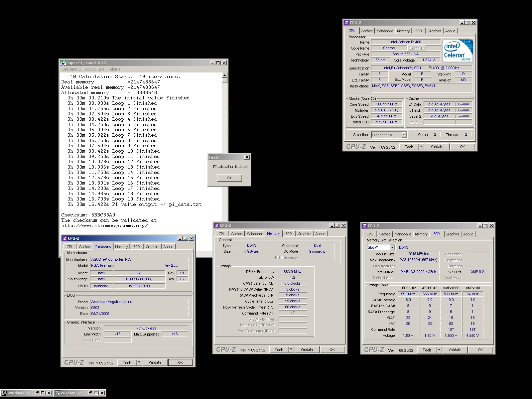Click Validate in the Mainboard window
The image size is (532, 399).
pos(155,362)
